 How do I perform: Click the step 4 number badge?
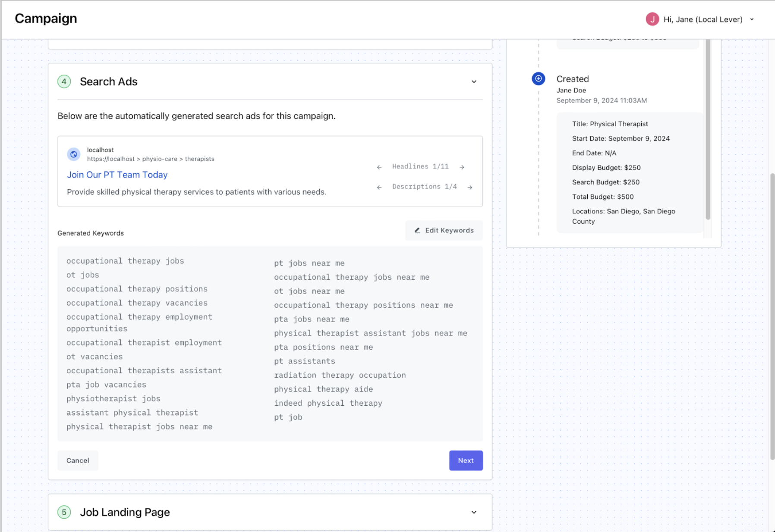(64, 81)
